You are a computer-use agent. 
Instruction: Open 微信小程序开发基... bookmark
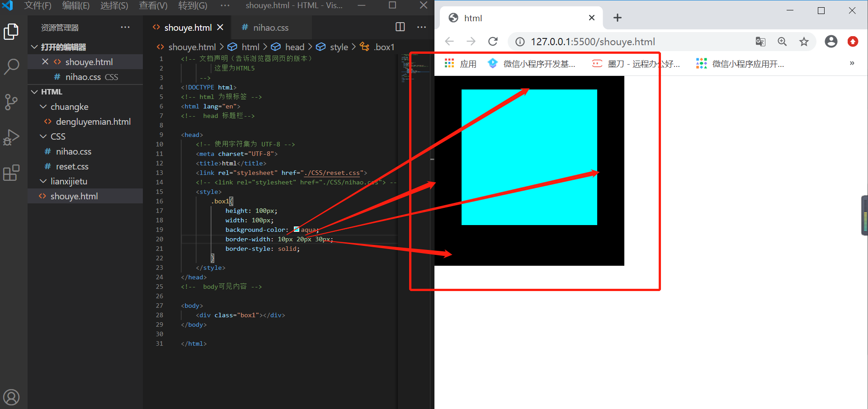[x=532, y=64]
